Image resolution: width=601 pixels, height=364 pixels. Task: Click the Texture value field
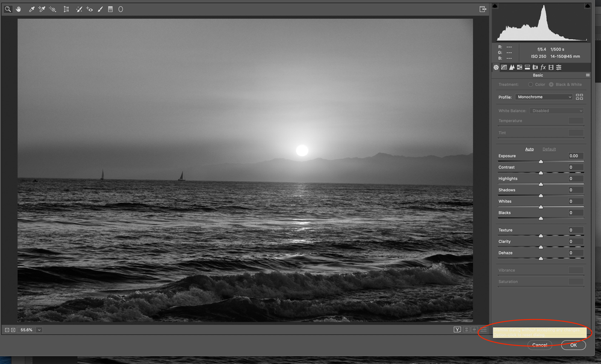[x=576, y=230]
